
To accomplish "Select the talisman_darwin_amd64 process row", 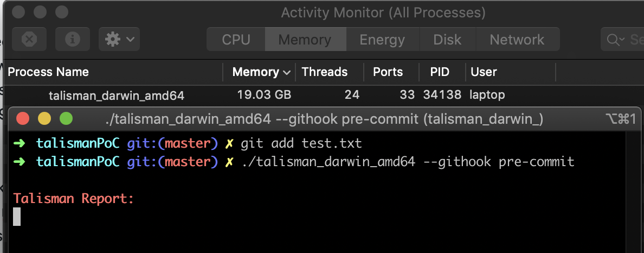I will click(x=320, y=96).
